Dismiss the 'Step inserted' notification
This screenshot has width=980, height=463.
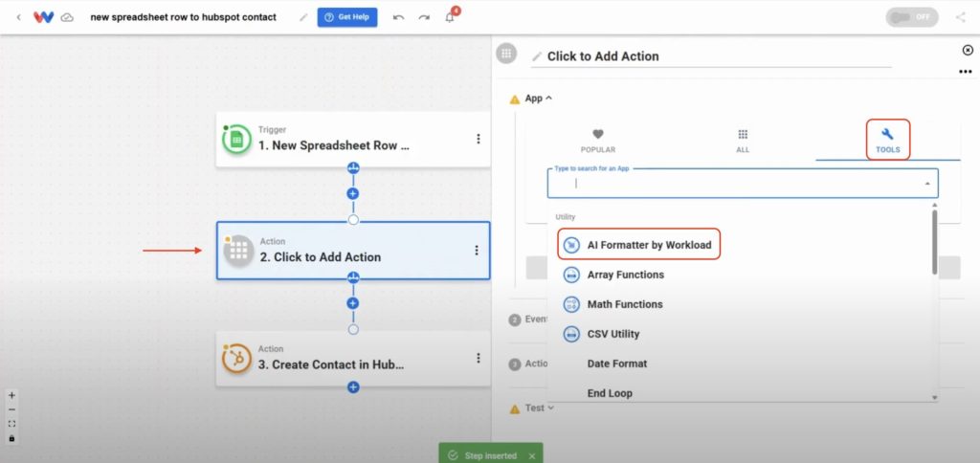point(532,456)
